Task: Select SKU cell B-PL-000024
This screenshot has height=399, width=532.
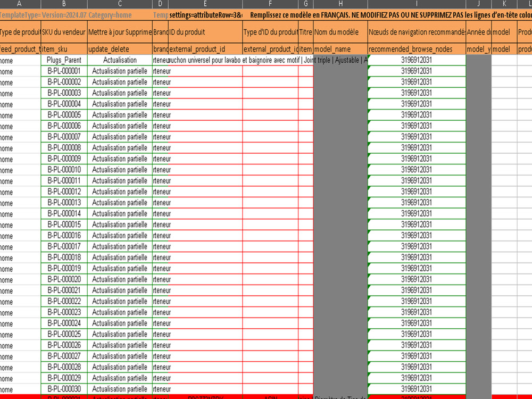Action: pos(64,323)
